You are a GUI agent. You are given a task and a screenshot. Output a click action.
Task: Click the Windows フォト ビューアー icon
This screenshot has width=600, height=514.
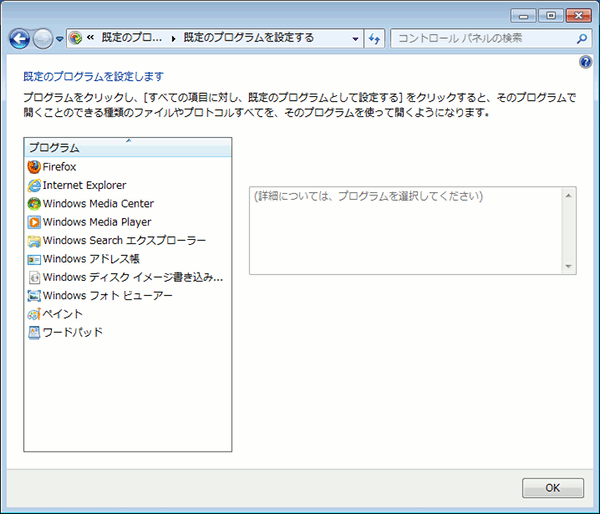[x=34, y=296]
